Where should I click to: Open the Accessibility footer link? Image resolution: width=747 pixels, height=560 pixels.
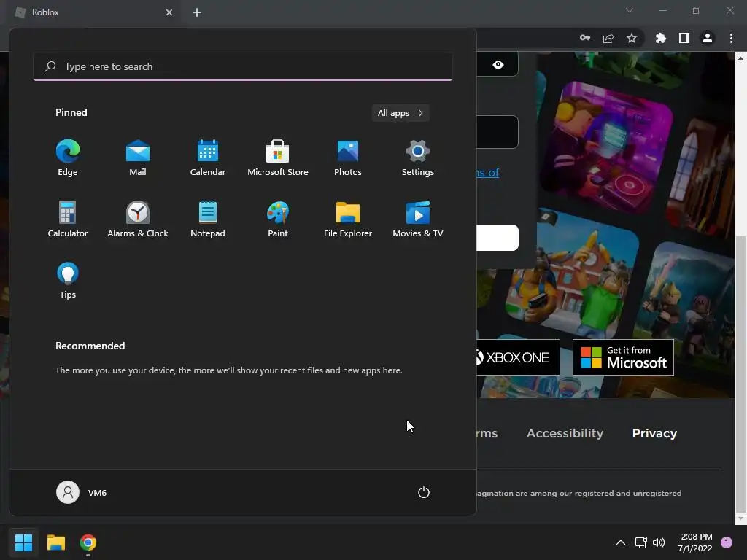(565, 433)
